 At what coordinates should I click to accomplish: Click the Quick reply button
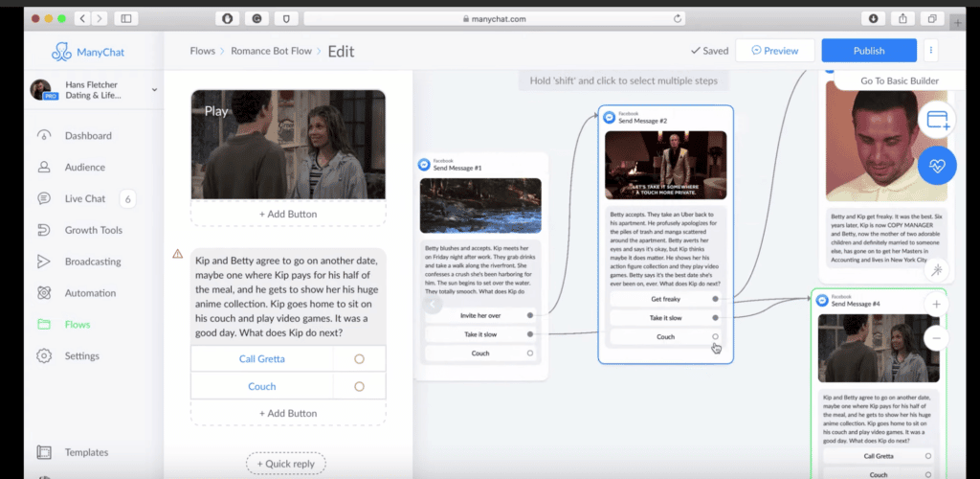(x=285, y=464)
